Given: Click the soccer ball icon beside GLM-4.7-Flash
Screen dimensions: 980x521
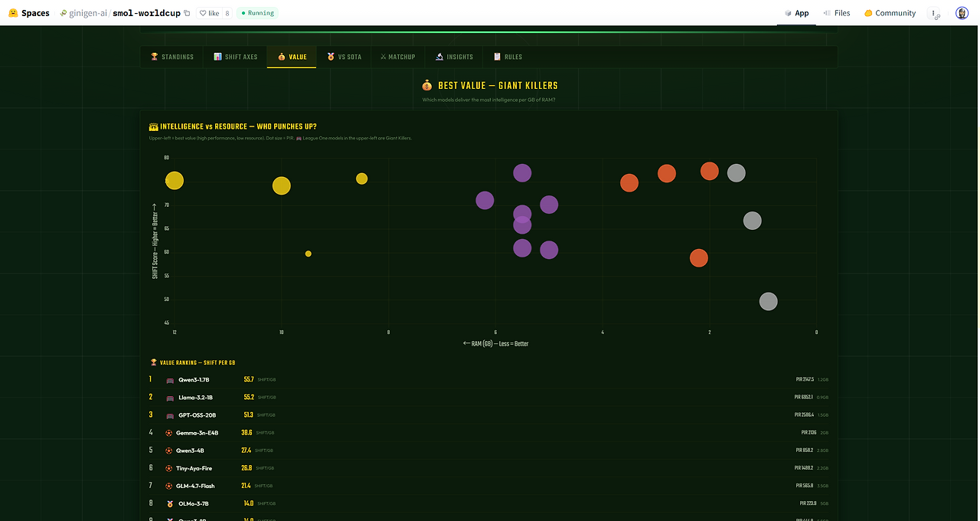Looking at the screenshot, I should coord(168,486).
